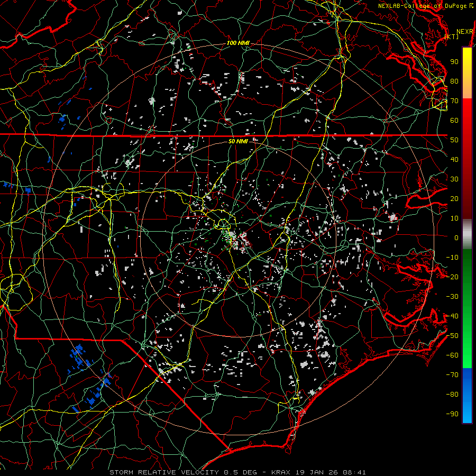Click the [KT] units label above the scale
The image size is (476, 476).
coord(452,36)
